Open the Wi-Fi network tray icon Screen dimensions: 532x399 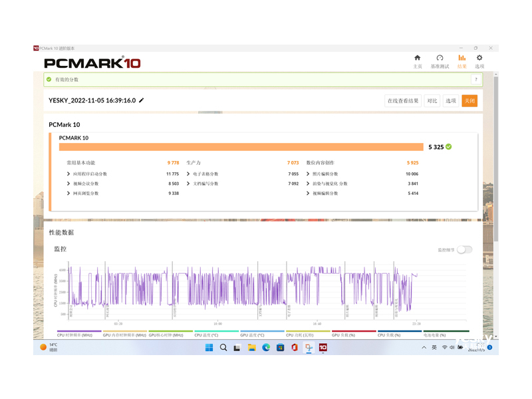click(444, 347)
